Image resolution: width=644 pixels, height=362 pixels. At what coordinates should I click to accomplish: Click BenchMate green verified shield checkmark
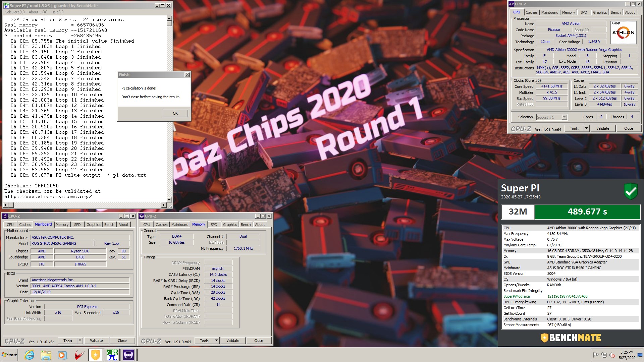631,191
